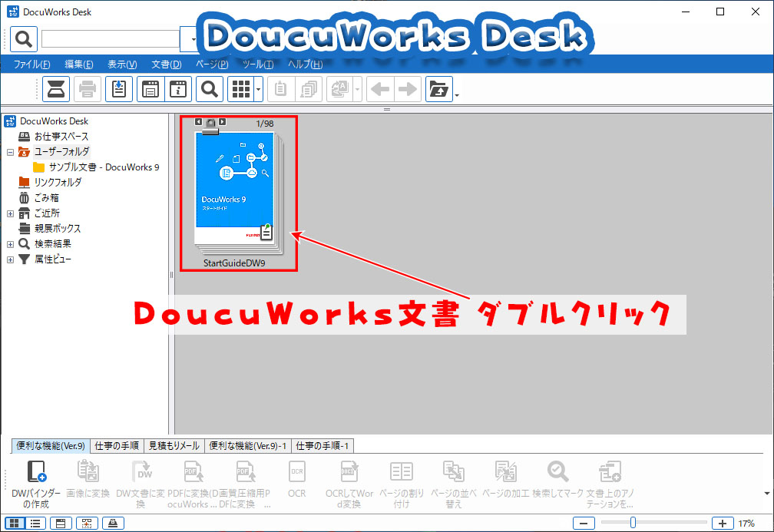Click the go up folder icon
Screen dimensions: 774x532
coord(439,89)
